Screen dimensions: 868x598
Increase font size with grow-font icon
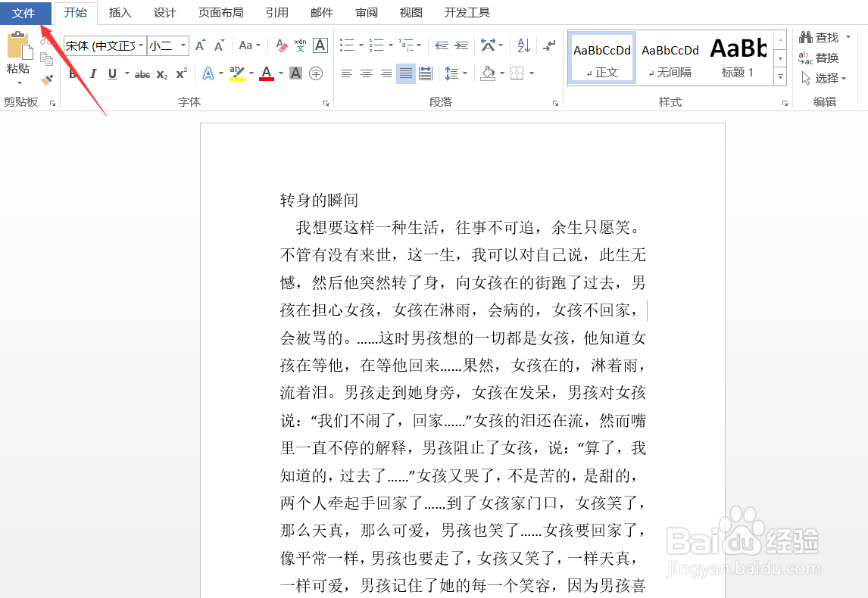click(x=201, y=45)
